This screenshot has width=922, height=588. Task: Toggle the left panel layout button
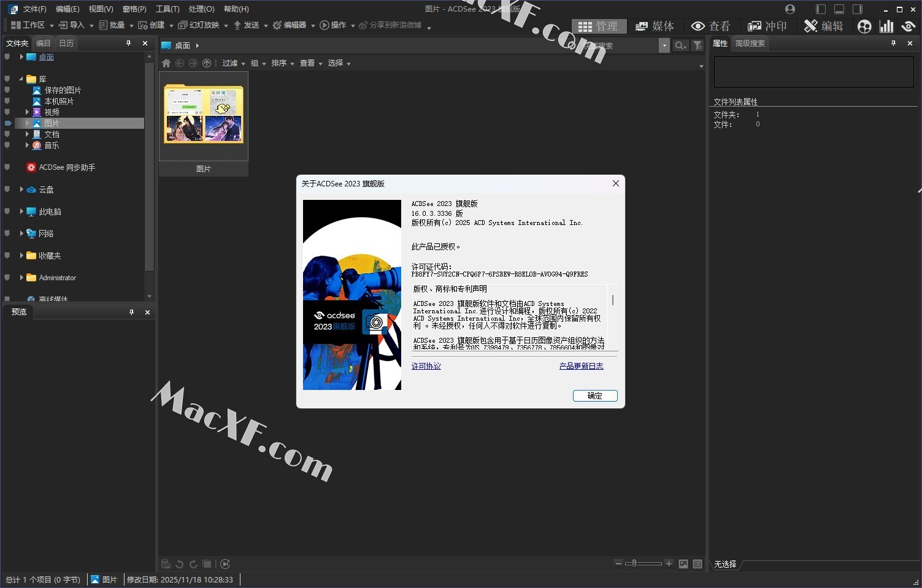click(x=821, y=9)
